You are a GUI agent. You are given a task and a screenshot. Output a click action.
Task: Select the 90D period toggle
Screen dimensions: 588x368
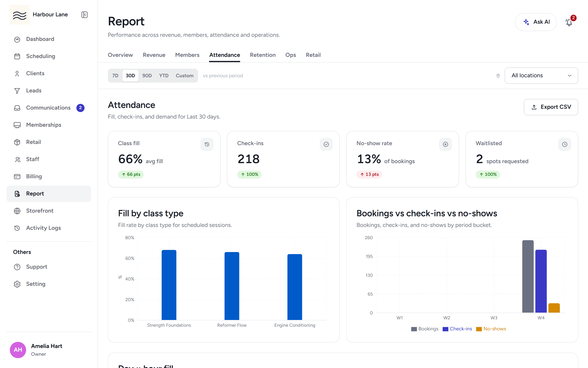pyautogui.click(x=147, y=76)
